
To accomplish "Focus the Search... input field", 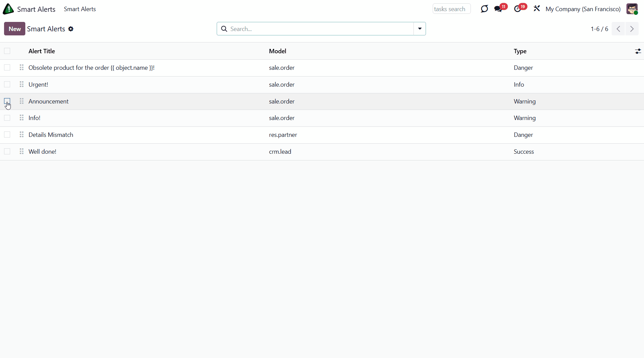I will click(321, 29).
